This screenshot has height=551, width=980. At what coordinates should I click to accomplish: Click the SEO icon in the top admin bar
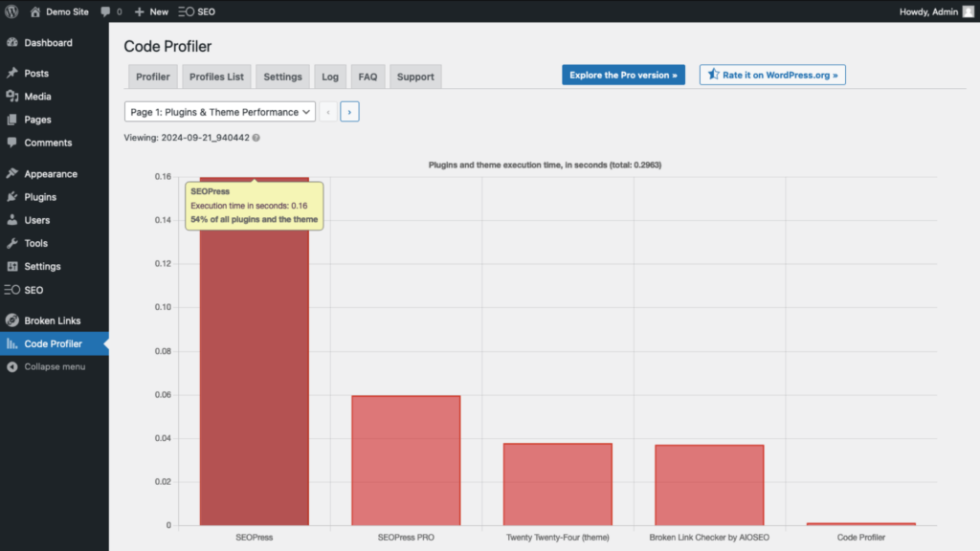click(x=187, y=11)
